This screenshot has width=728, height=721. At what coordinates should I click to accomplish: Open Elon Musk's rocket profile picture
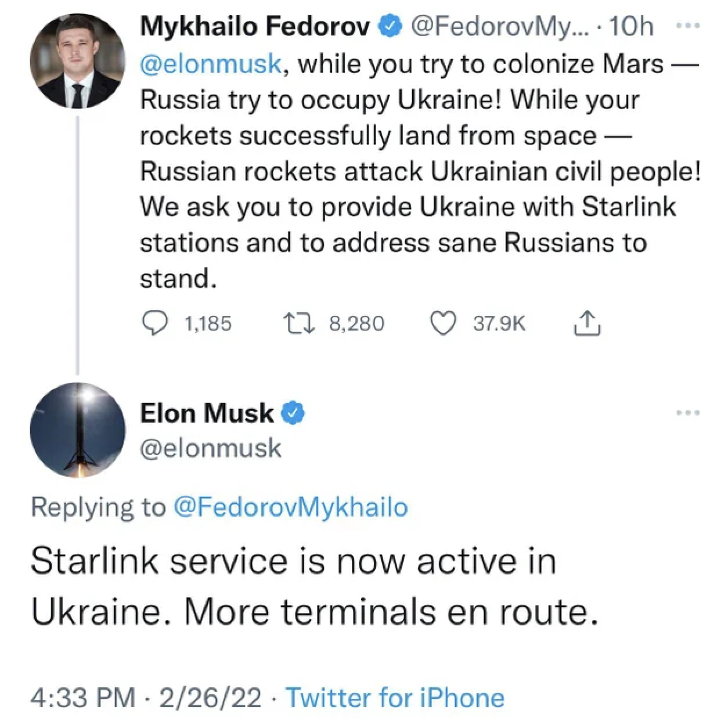(x=77, y=430)
